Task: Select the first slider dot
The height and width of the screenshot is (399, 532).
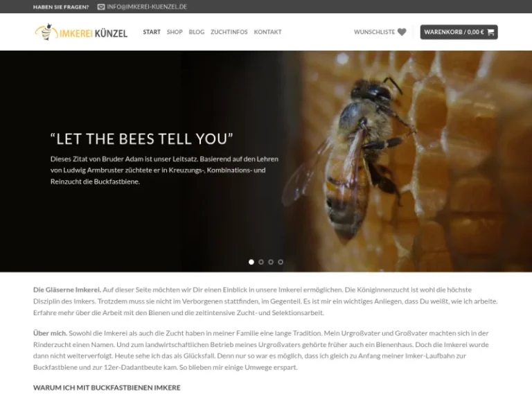Action: click(x=251, y=262)
